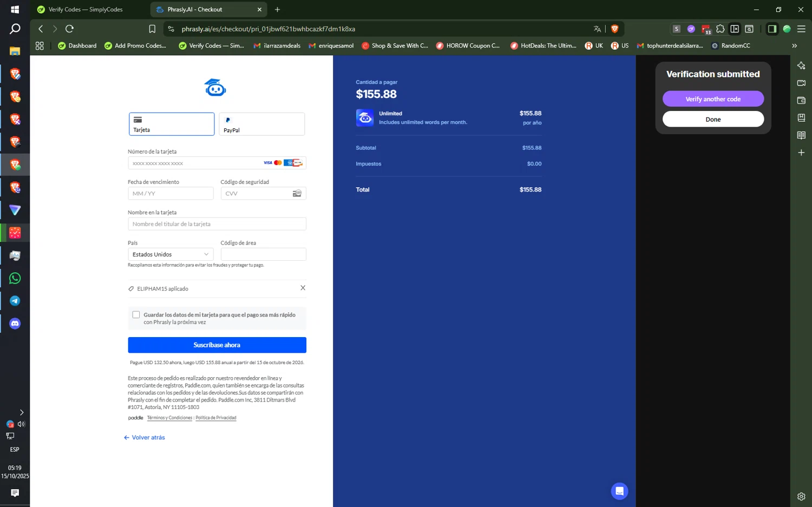The height and width of the screenshot is (507, 812).
Task: Open Add Promo Codes bookmark
Action: (x=135, y=46)
